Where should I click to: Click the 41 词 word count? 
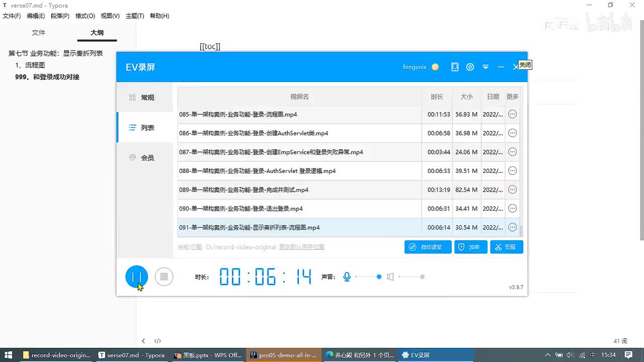(620, 341)
